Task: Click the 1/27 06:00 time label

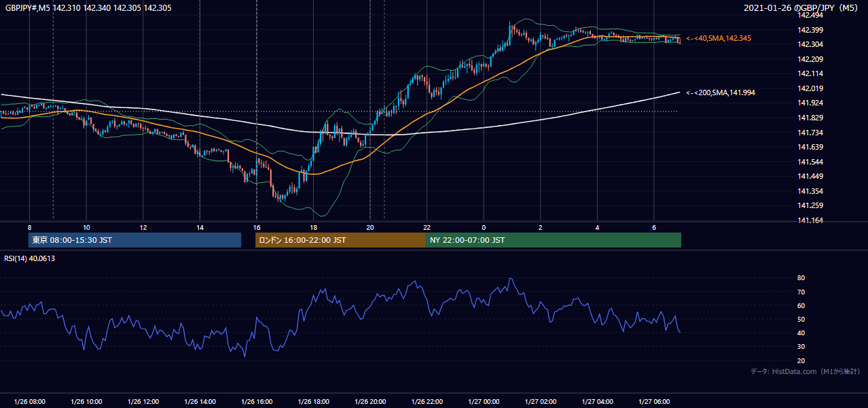Action: (654, 402)
